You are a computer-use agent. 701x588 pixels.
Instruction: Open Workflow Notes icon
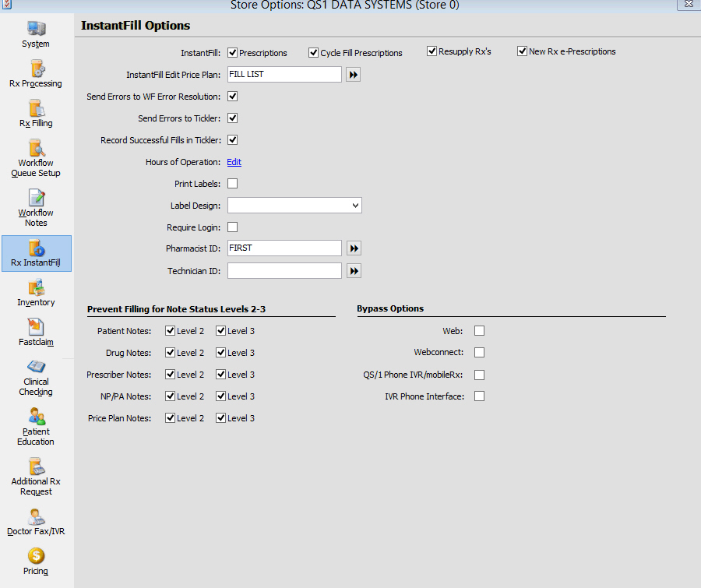37,198
